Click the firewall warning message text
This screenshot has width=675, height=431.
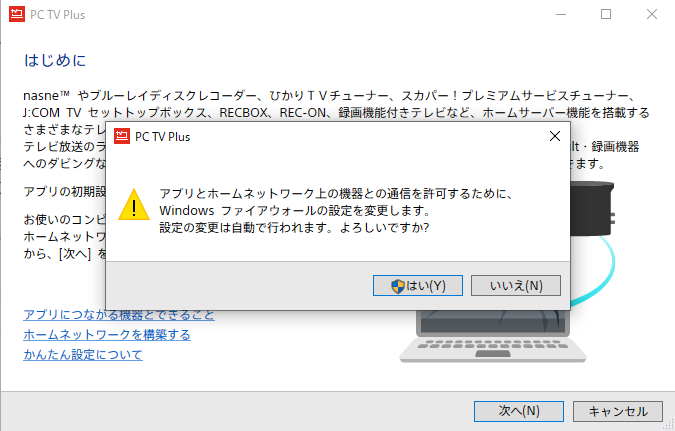tap(336, 211)
